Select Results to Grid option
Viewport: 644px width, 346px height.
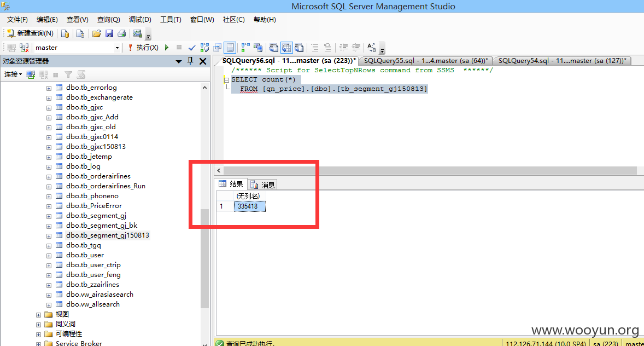pyautogui.click(x=286, y=48)
